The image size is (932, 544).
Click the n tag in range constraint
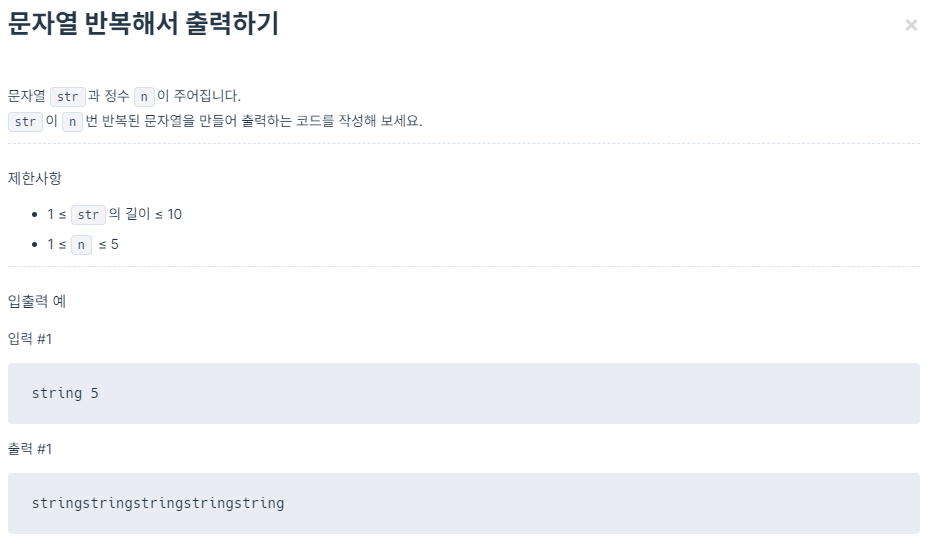81,244
